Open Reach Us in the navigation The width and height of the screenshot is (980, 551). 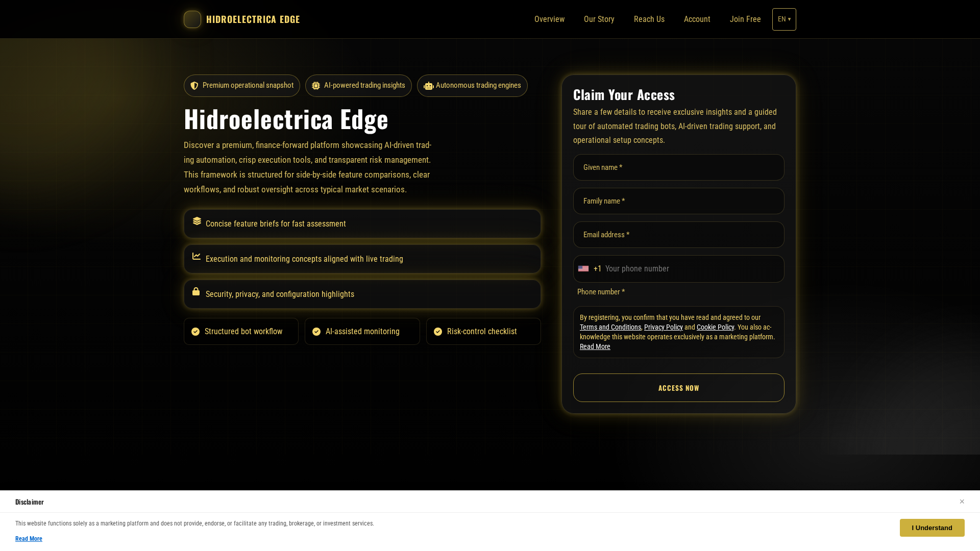tap(649, 19)
